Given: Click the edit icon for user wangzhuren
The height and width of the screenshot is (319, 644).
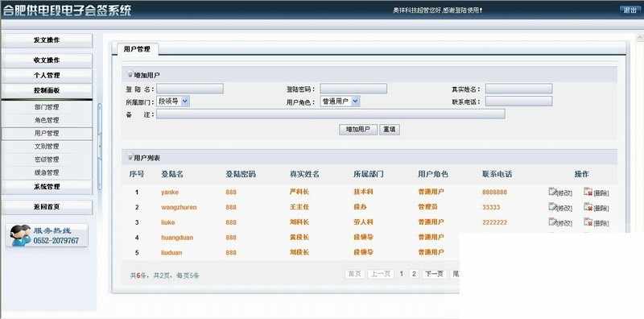Looking at the screenshot, I should tap(552, 207).
